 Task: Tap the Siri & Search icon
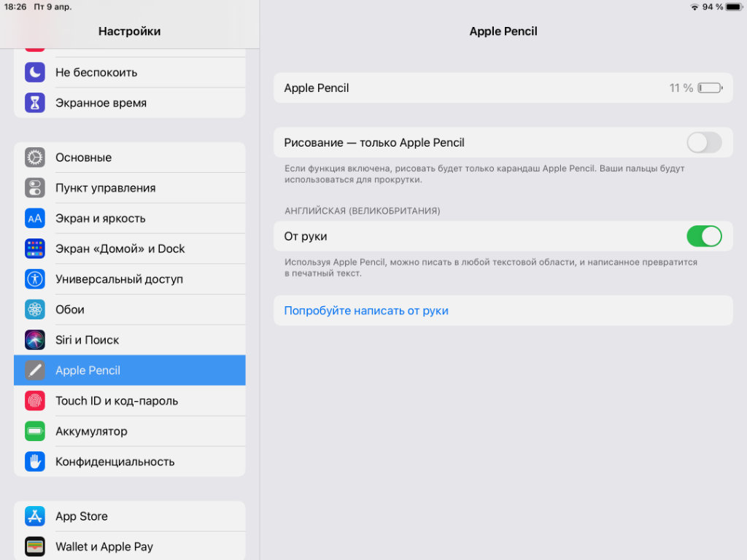pyautogui.click(x=35, y=340)
